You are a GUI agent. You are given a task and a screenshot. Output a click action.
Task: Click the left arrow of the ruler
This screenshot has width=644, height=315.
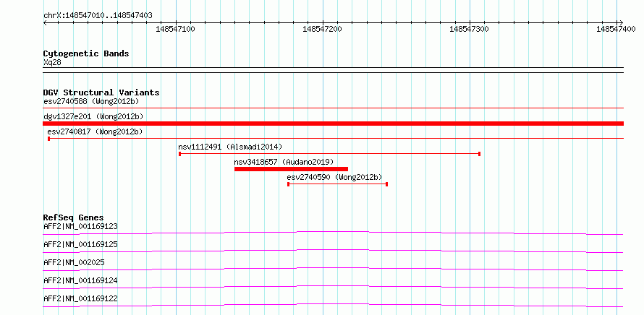[45, 22]
